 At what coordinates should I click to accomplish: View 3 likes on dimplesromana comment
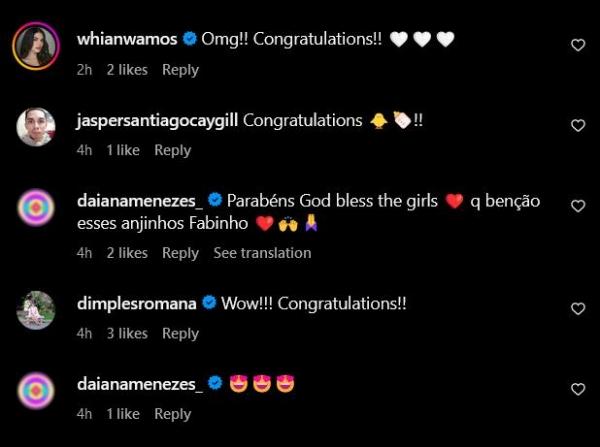[127, 334]
